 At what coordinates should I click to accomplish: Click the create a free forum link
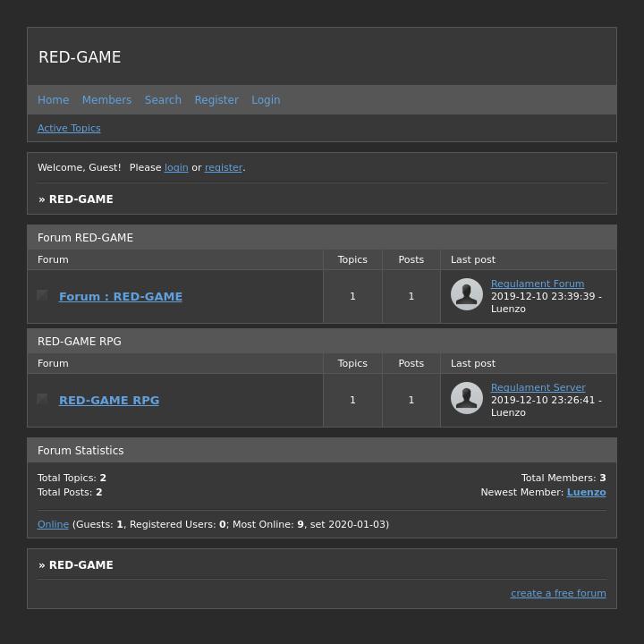558,593
